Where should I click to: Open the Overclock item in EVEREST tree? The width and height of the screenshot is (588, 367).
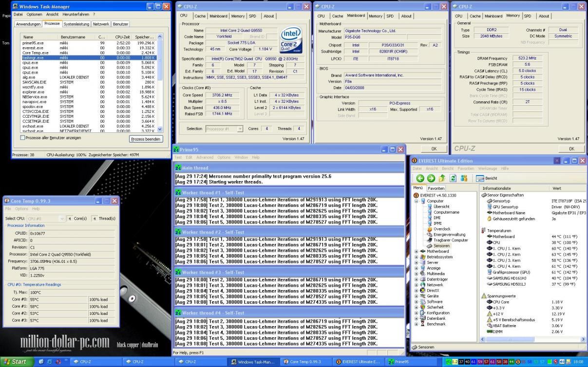click(x=438, y=229)
